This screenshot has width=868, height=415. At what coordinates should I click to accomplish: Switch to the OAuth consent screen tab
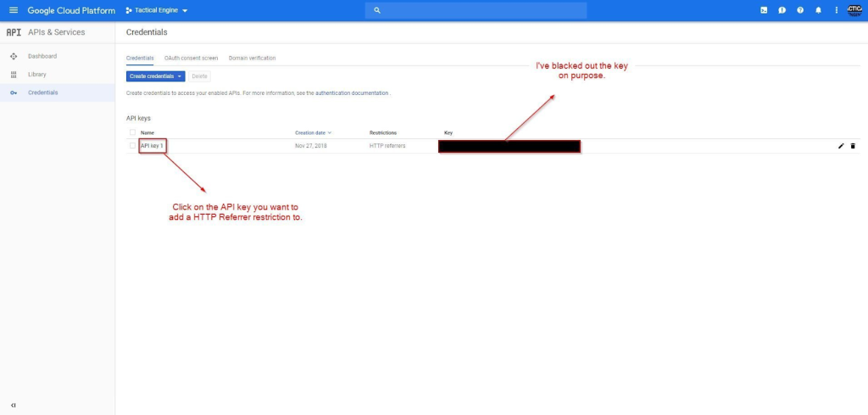(x=191, y=58)
